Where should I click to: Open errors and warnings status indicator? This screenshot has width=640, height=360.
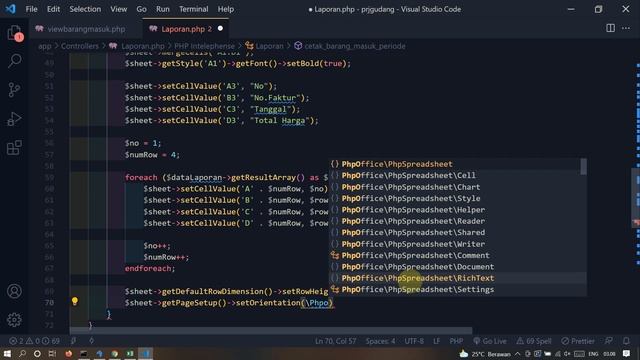pos(34,341)
